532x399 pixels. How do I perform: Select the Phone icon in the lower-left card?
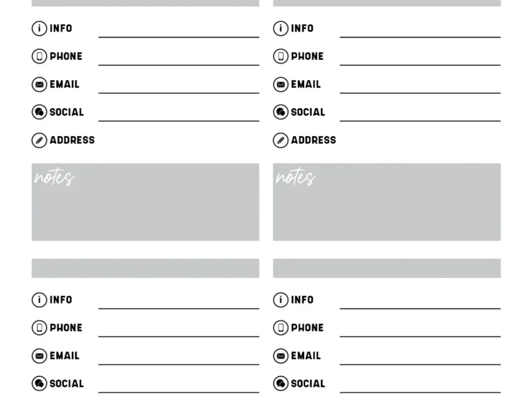(39, 328)
